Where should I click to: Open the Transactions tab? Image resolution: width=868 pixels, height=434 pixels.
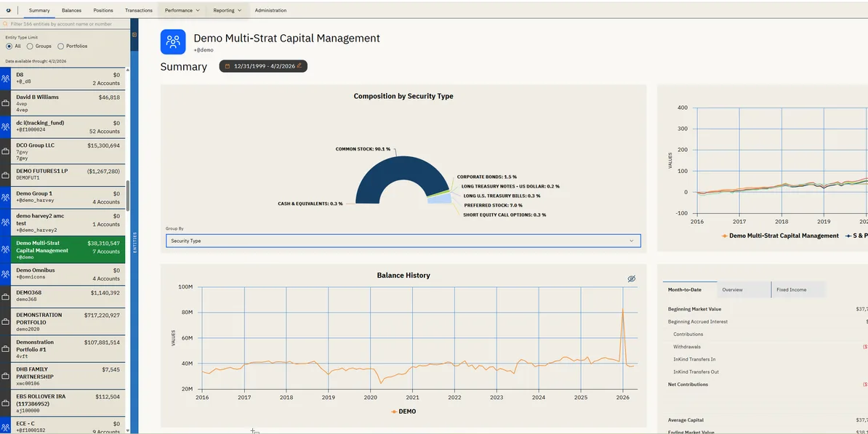click(138, 10)
